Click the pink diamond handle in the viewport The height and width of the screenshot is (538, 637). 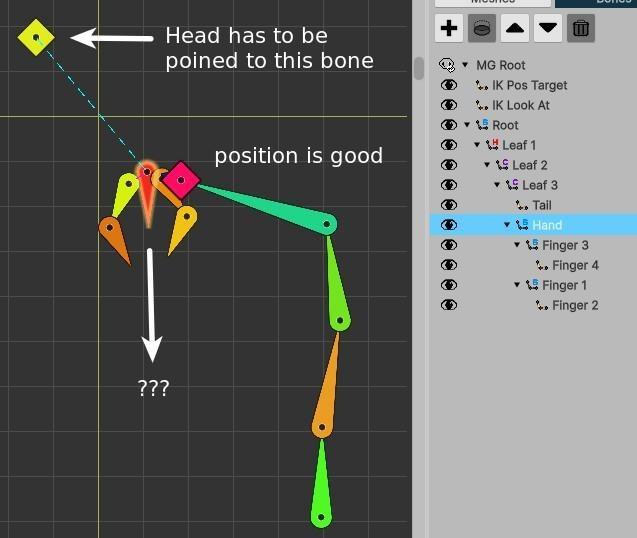point(181,180)
